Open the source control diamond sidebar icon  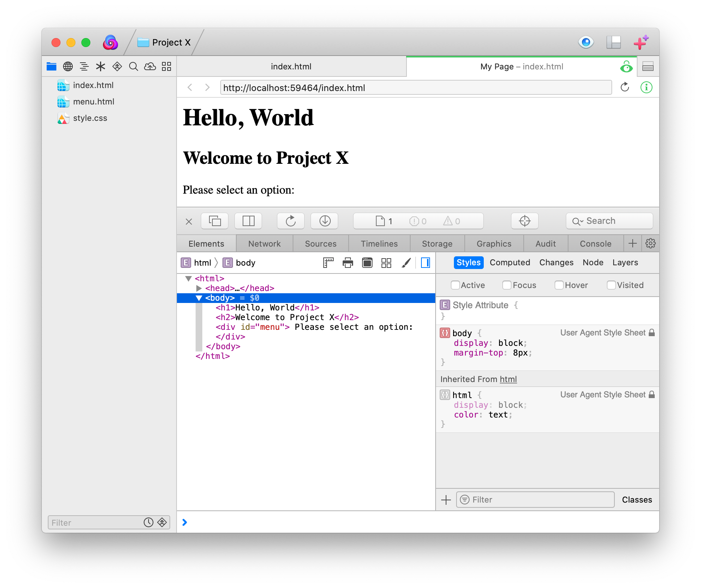click(117, 66)
